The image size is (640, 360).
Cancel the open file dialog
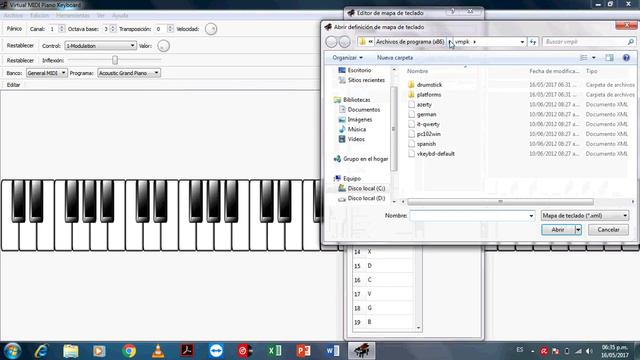click(x=608, y=230)
